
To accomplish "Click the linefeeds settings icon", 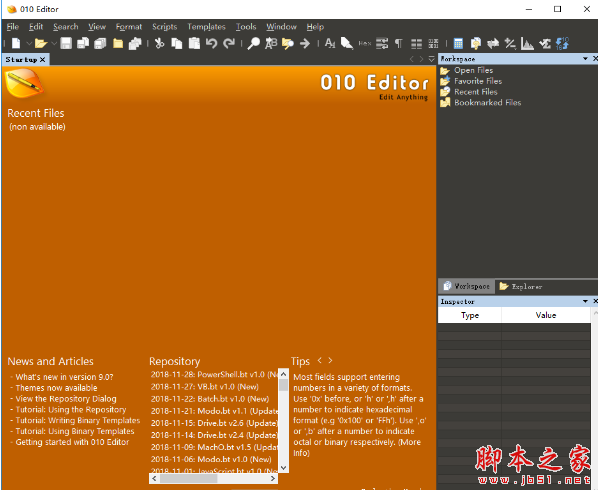I will point(382,43).
